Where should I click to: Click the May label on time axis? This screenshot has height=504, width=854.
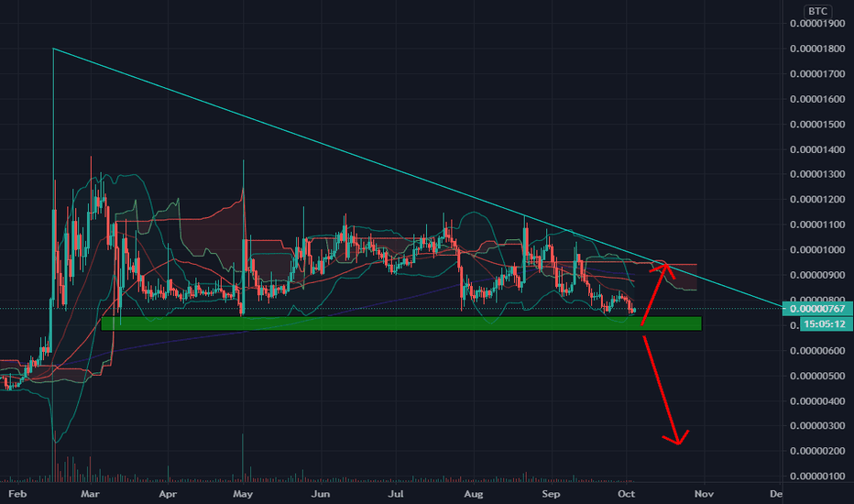pos(243,494)
